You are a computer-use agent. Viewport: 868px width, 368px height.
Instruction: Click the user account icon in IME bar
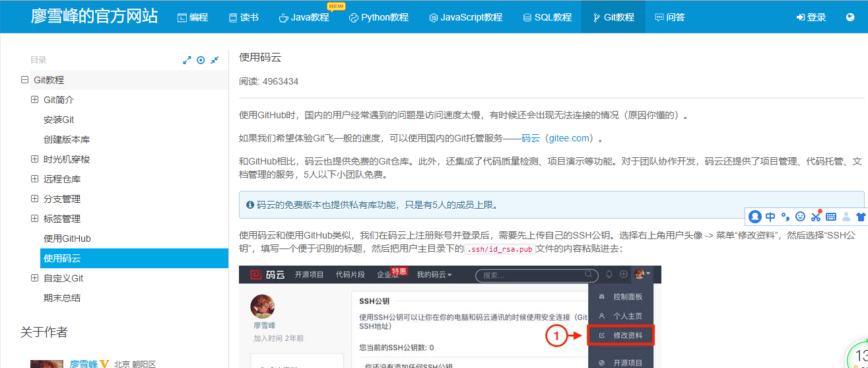[x=846, y=216]
